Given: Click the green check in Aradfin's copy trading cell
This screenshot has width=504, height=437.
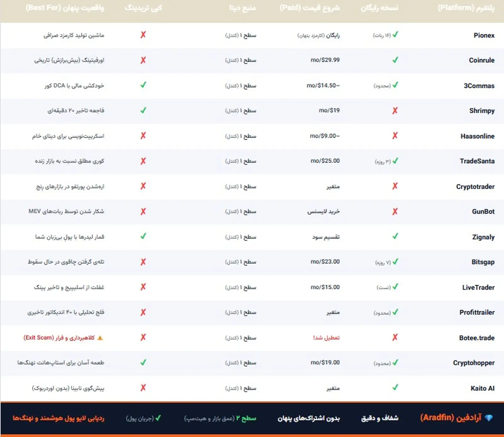Looking at the screenshot, I should tap(158, 418).
